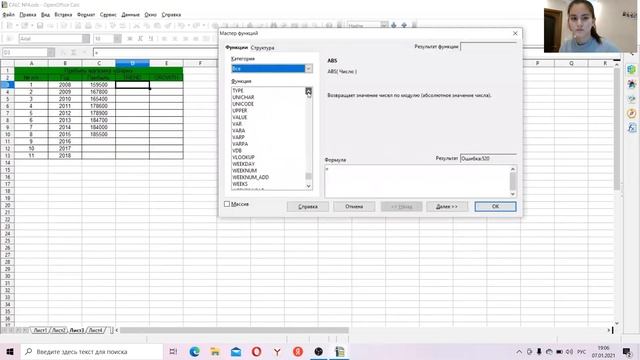Viewport: 640px width, 360px height.
Task: Open the Файл menu
Action: point(9,15)
